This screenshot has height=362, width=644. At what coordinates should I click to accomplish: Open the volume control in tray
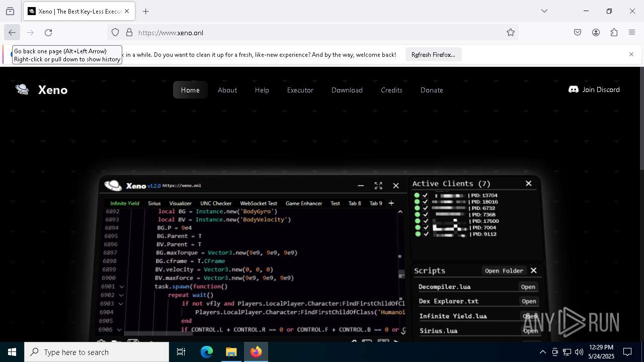579,352
